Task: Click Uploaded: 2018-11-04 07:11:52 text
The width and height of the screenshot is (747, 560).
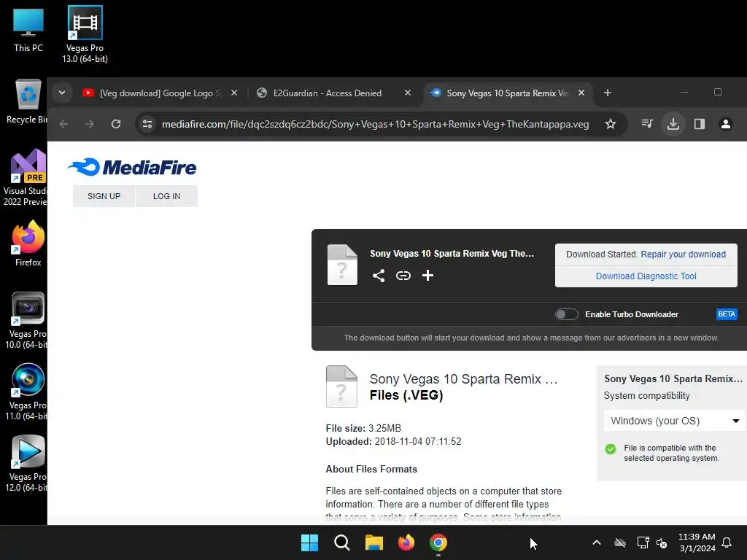Action: 393,441
